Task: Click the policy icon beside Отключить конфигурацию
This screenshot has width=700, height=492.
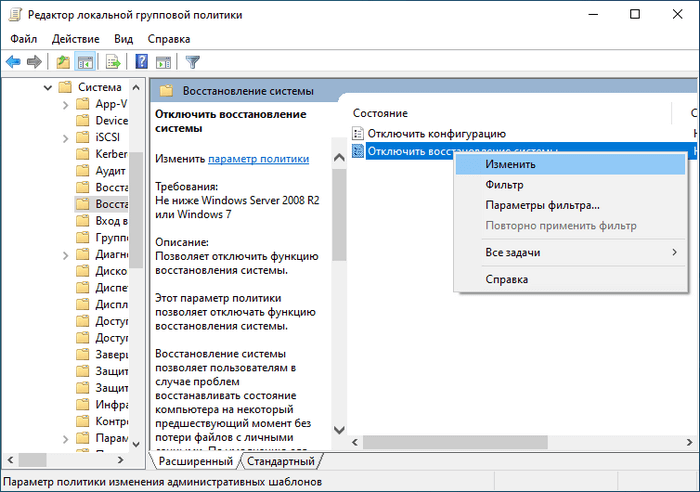Action: coord(358,133)
